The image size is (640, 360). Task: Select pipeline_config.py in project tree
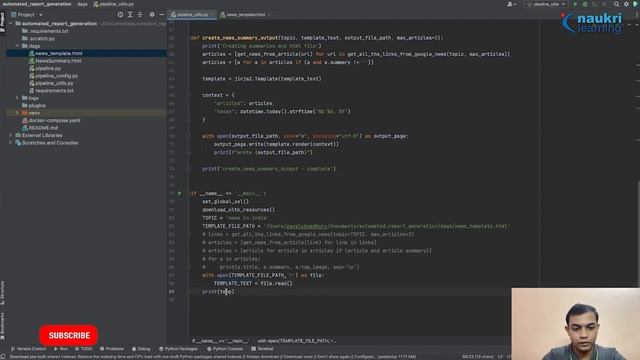(56, 76)
